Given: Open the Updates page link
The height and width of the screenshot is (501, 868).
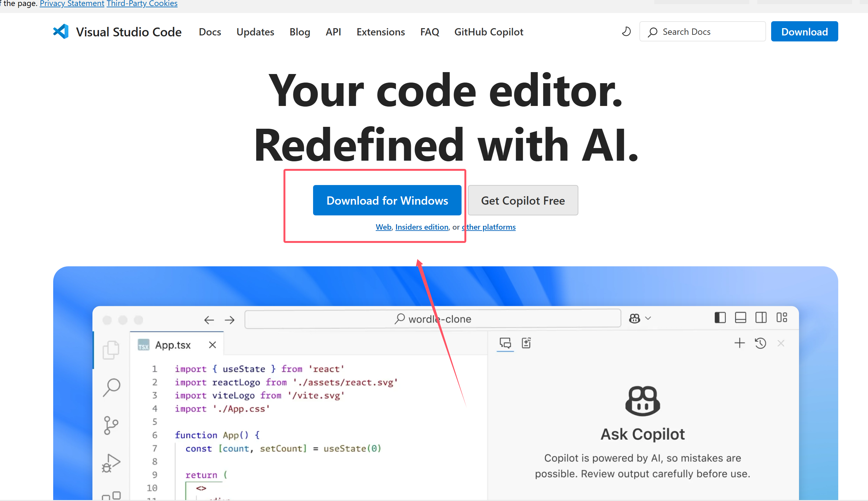Looking at the screenshot, I should pos(255,32).
